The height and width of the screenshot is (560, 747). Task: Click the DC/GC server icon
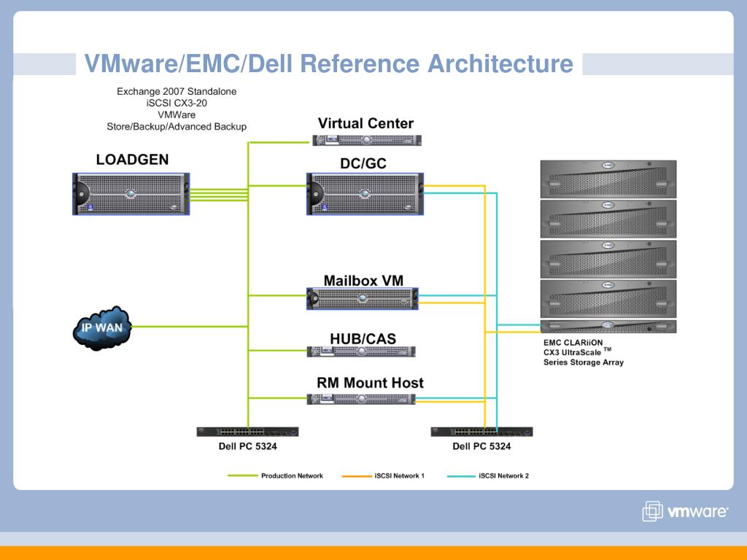pyautogui.click(x=365, y=194)
